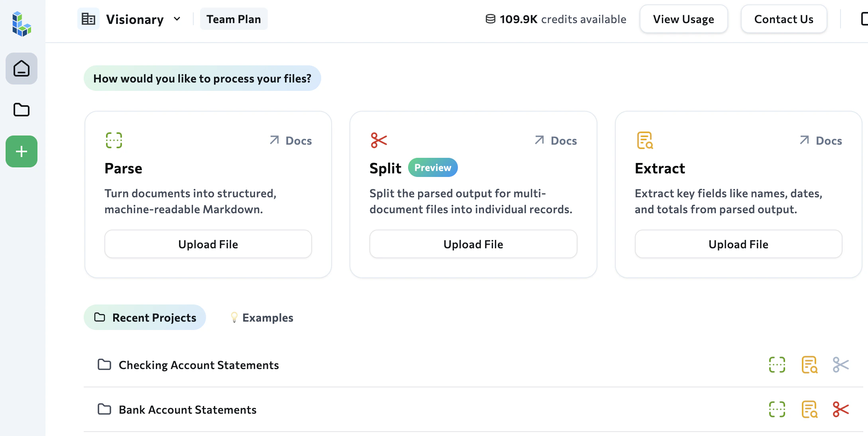The height and width of the screenshot is (436, 868).
Task: Click Parse icon for Checking Account Statements
Action: (x=777, y=365)
